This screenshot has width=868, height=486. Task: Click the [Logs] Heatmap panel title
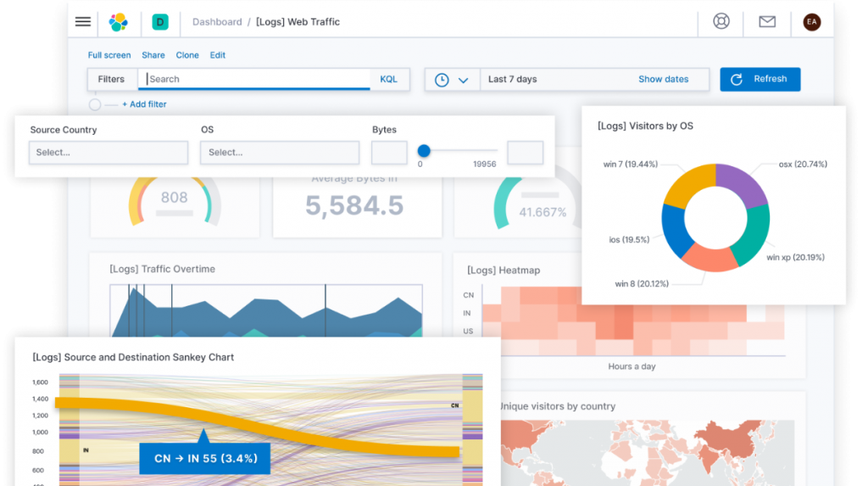point(504,270)
